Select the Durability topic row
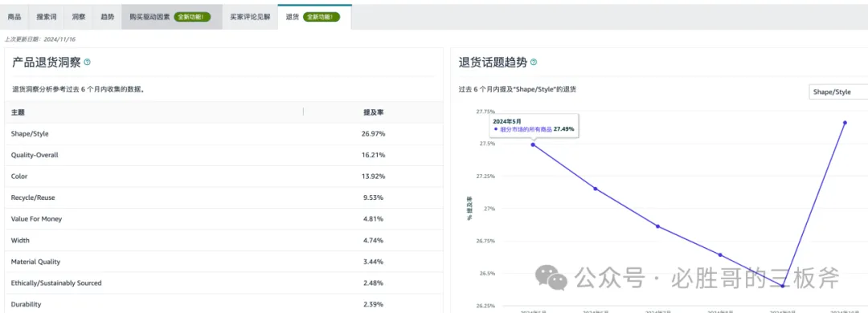This screenshot has height=313, width=868. click(x=223, y=304)
